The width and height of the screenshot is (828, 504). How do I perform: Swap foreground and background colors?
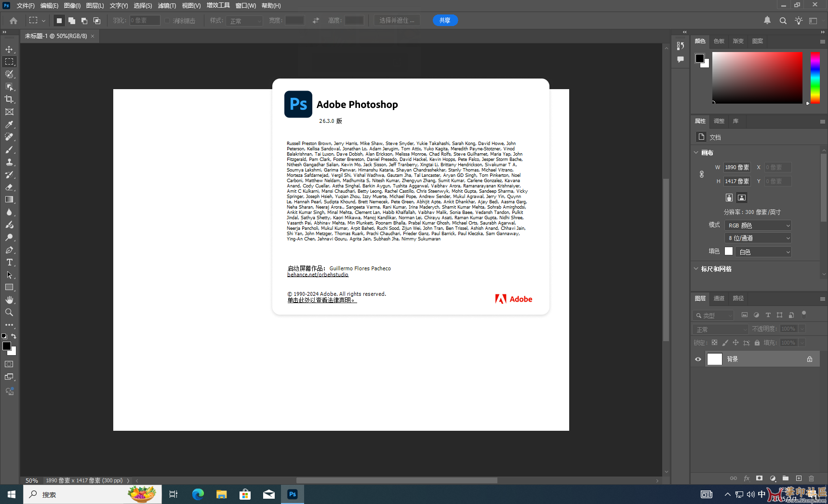click(14, 336)
